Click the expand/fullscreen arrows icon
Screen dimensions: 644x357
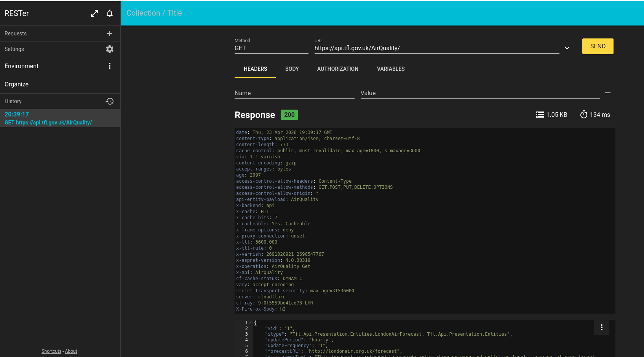click(x=94, y=13)
